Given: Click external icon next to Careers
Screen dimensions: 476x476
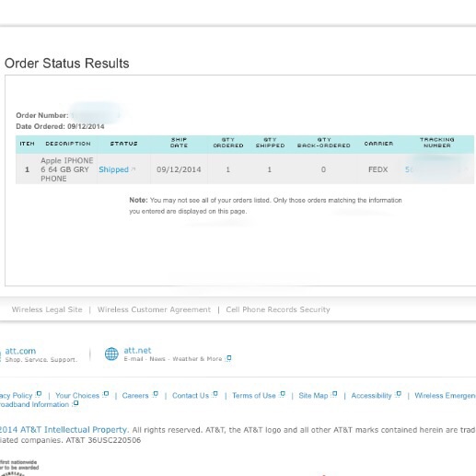Looking at the screenshot, I should [156, 394].
